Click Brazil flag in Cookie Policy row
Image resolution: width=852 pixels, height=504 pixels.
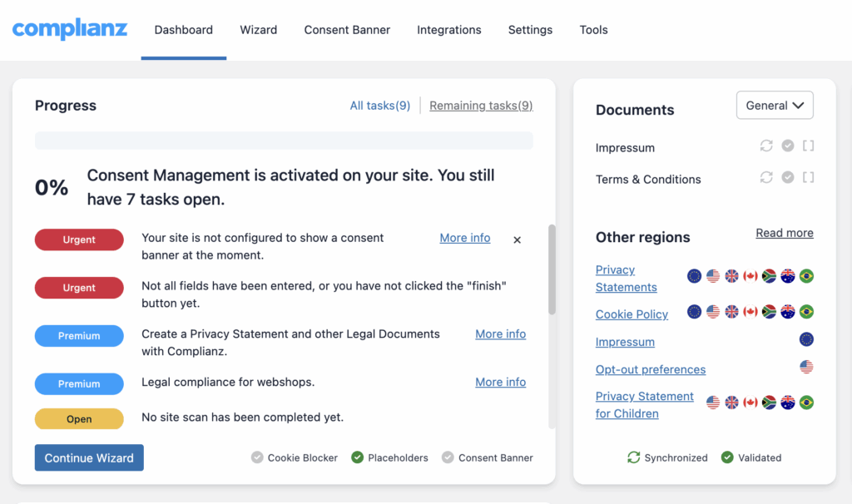click(x=806, y=312)
